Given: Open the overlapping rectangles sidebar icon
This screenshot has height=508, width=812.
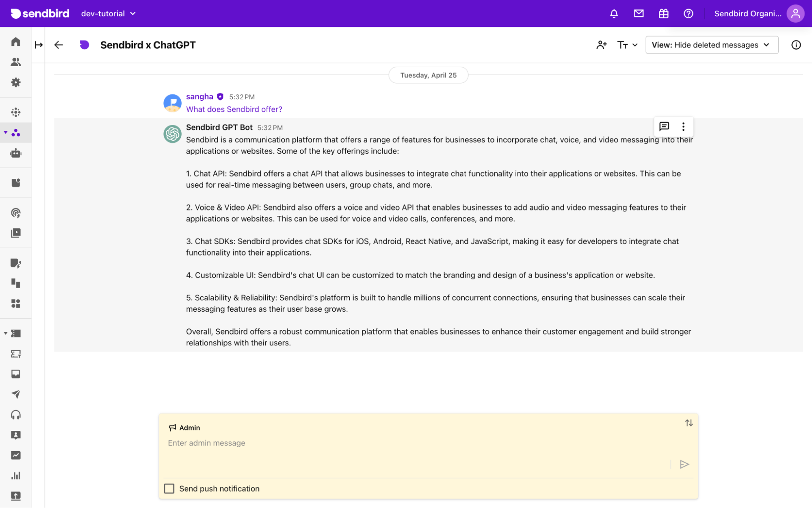Looking at the screenshot, I should [15, 283].
